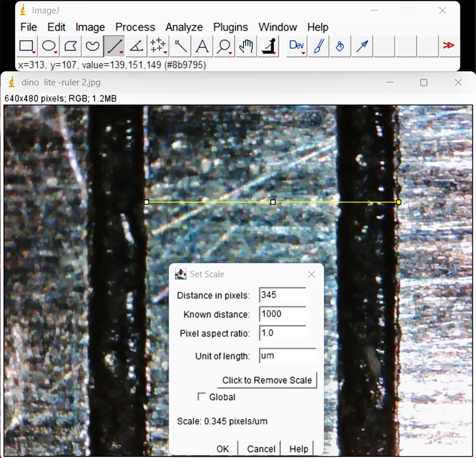Enable the Global scale checkbox
The height and width of the screenshot is (458, 476).
tap(202, 397)
